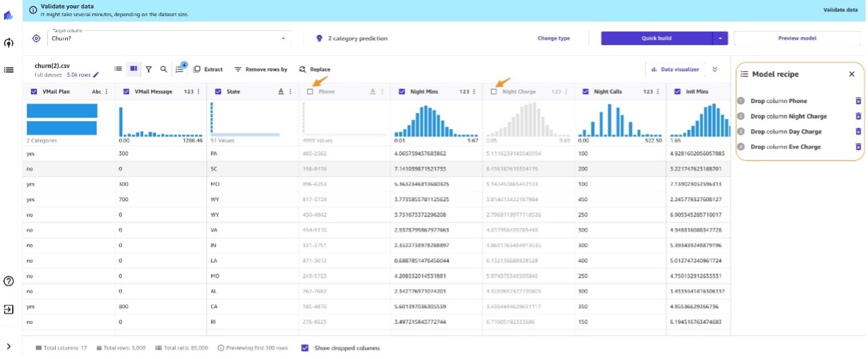868x359 pixels.
Task: Select the 403-2562 phone cell
Action: (x=345, y=153)
